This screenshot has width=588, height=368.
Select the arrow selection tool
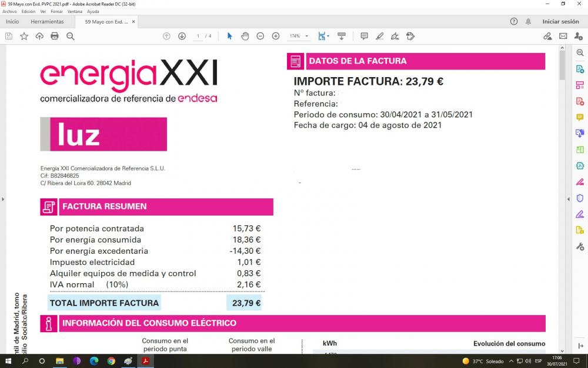230,36
